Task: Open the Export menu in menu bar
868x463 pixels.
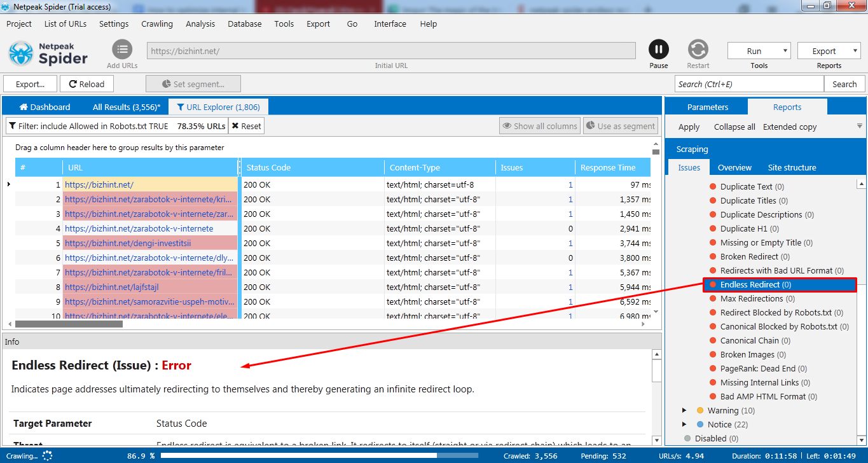Action: 318,24
